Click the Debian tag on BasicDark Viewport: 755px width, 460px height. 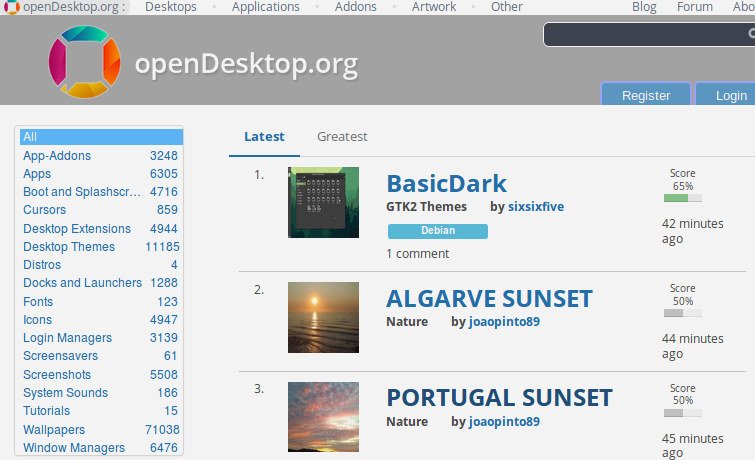[x=438, y=231]
